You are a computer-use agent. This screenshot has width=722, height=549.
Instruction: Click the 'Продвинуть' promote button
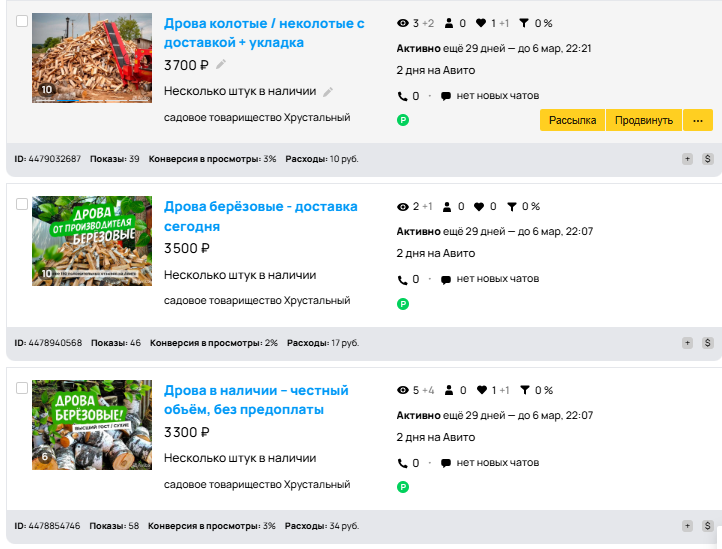click(x=644, y=120)
